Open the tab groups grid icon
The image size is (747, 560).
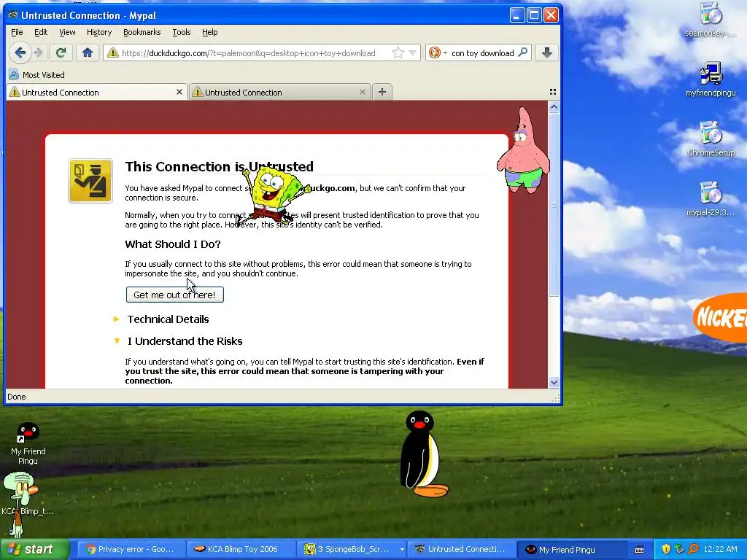553,92
